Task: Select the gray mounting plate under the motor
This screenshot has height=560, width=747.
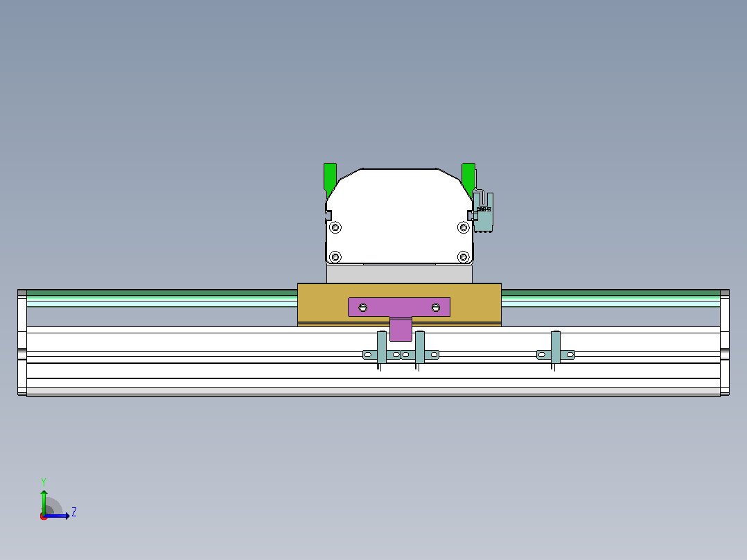Action: tap(399, 274)
